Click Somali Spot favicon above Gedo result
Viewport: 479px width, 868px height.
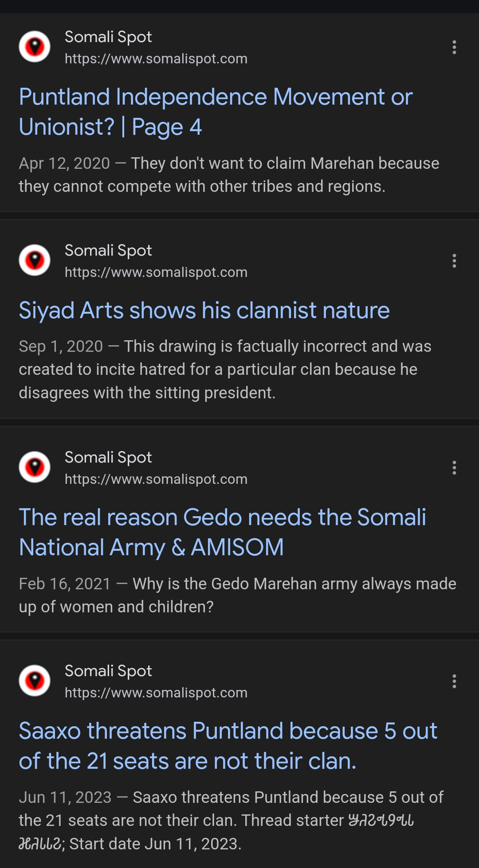[x=35, y=467]
